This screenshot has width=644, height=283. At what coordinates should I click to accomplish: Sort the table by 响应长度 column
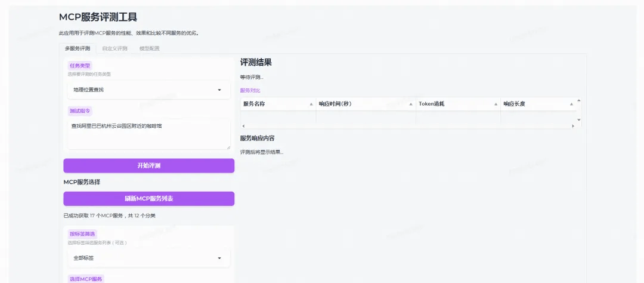pyautogui.click(x=571, y=104)
